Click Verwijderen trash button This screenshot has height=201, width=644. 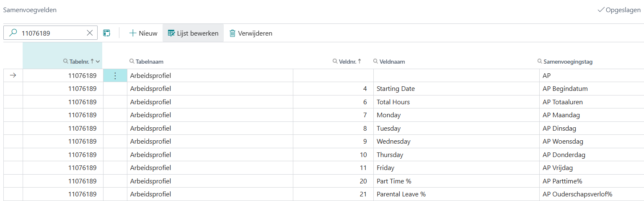(251, 33)
